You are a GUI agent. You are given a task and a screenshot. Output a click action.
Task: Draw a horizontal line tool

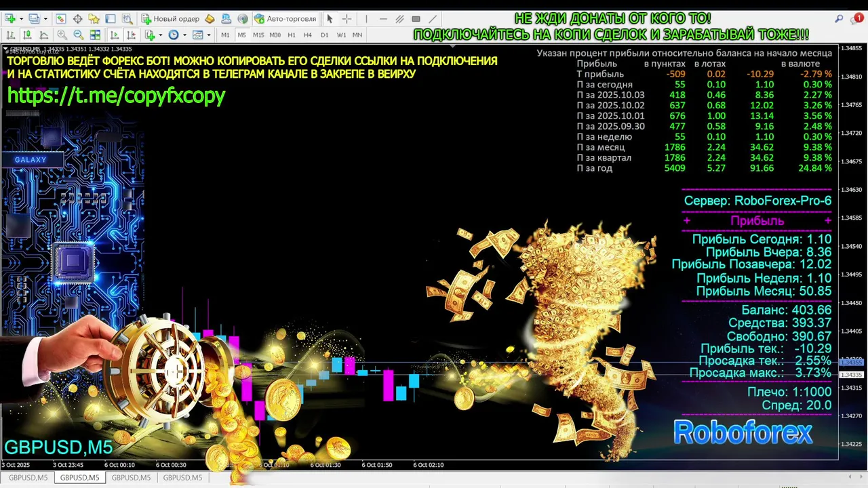click(x=383, y=19)
